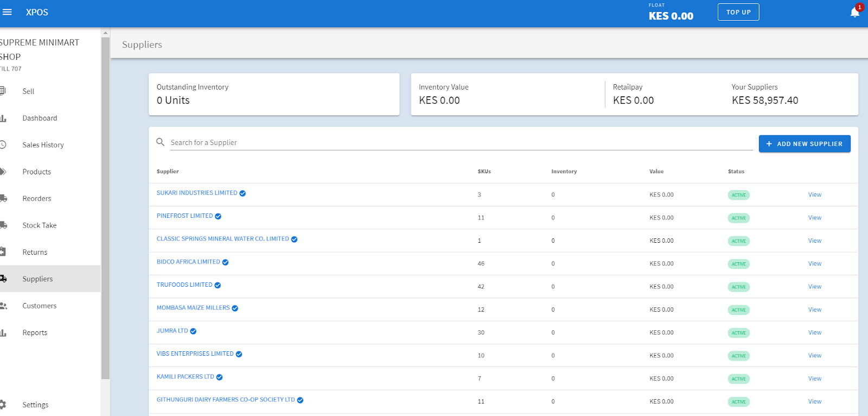Click the Stock Take truck icon
Screen dimensions: 868x416
pos(3,225)
